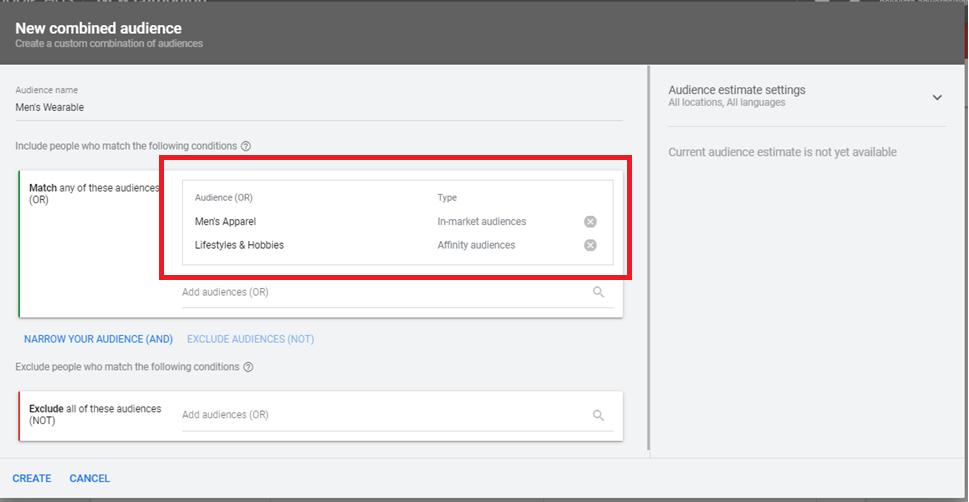Screen dimensions: 969x502
Task: Click the CANCEL button
Action: pyautogui.click(x=90, y=479)
